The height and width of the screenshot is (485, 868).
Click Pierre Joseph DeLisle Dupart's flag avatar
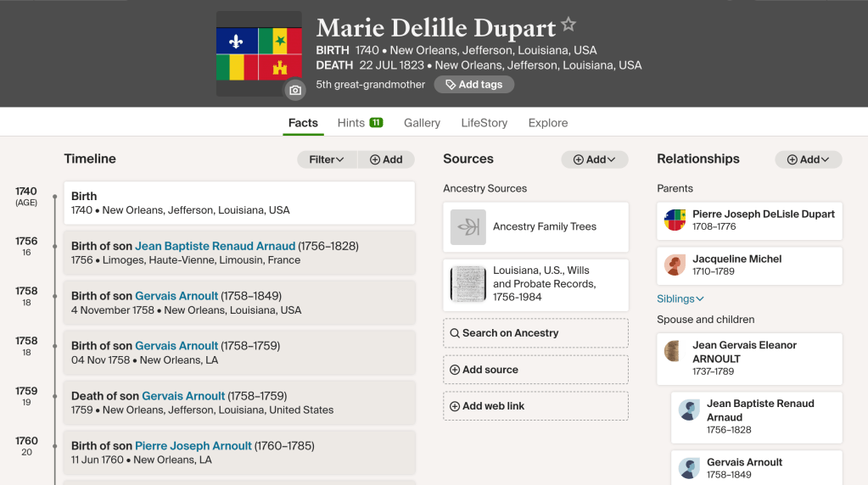tap(675, 220)
